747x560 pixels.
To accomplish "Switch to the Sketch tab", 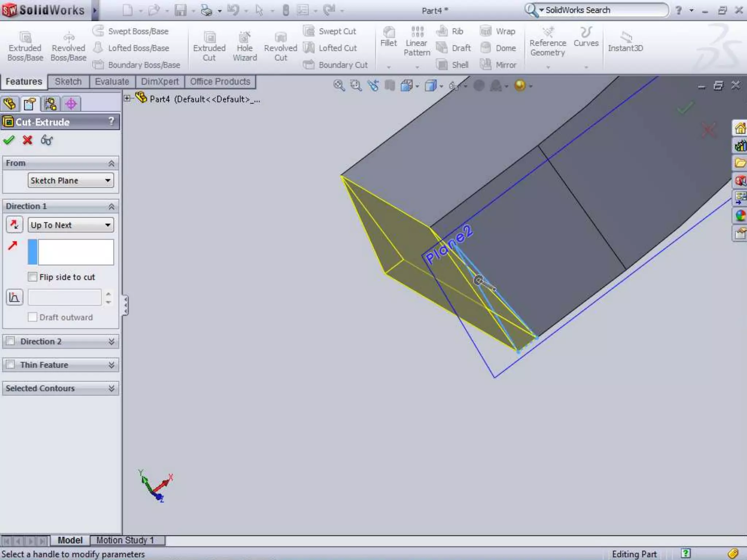I will click(x=68, y=82).
